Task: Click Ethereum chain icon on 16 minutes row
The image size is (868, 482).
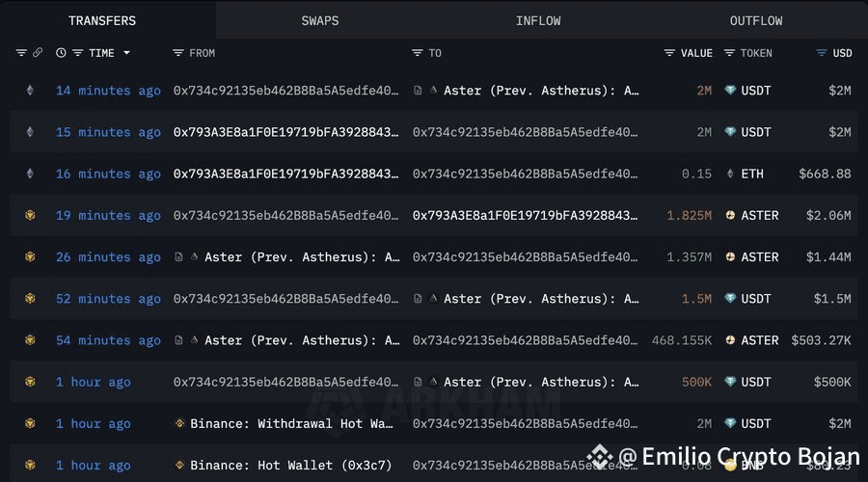Action: [x=30, y=174]
